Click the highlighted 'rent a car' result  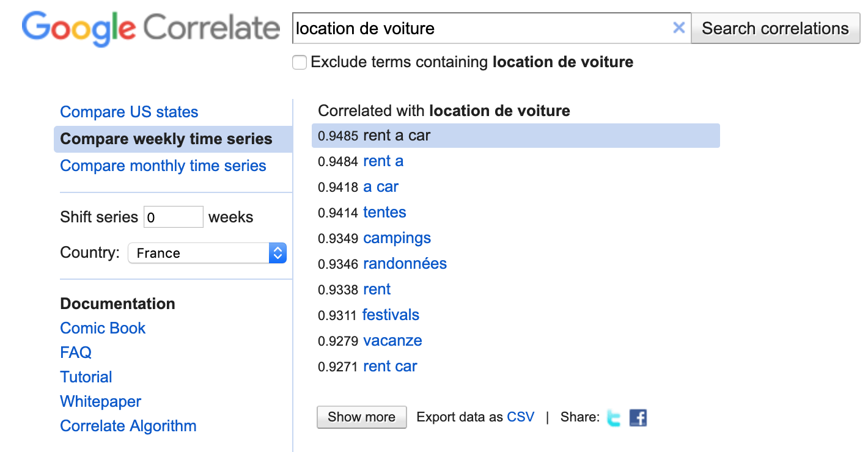[x=397, y=136]
